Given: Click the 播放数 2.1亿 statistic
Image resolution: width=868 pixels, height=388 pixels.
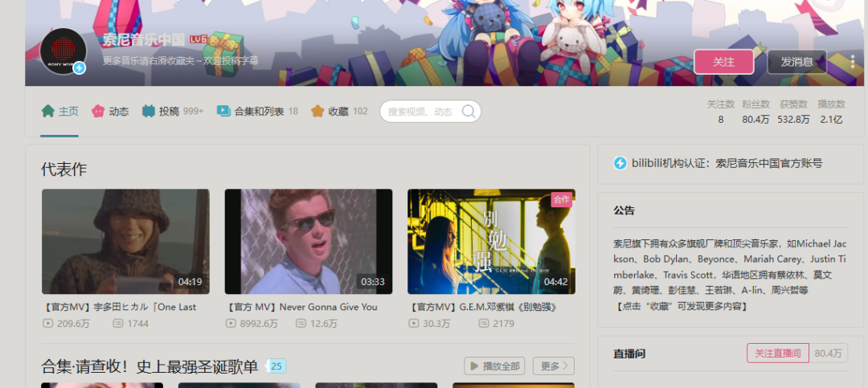Looking at the screenshot, I should (832, 111).
